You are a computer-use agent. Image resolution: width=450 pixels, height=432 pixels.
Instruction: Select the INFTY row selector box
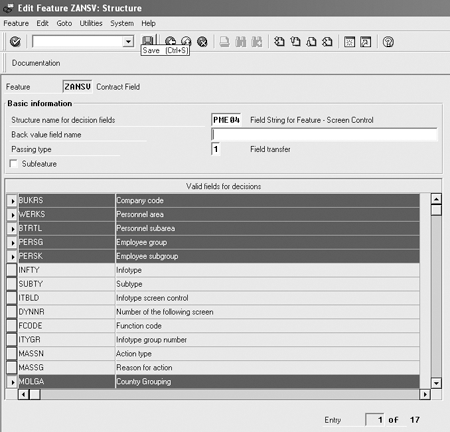point(12,270)
